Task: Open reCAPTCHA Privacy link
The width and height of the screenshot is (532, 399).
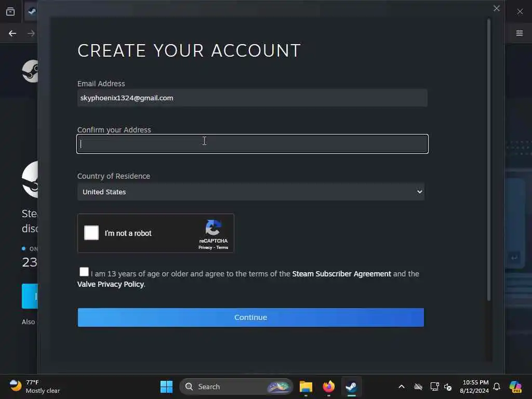Action: point(205,247)
